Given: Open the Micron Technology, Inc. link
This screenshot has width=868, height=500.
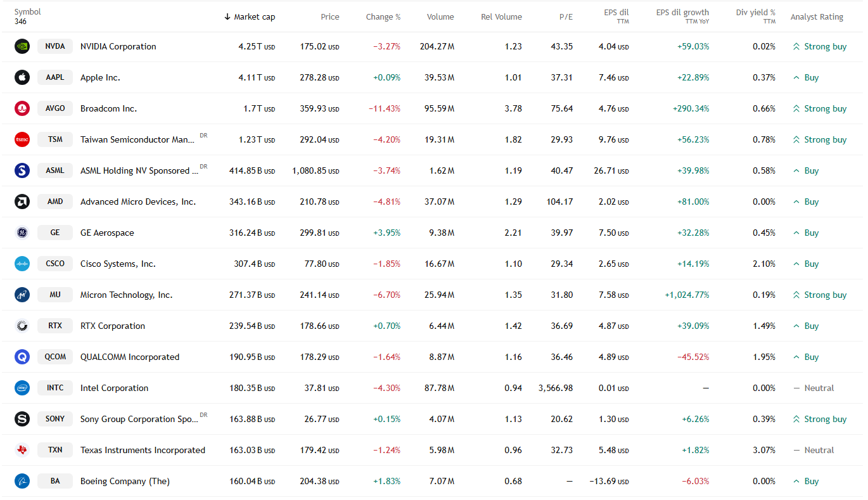Looking at the screenshot, I should click(x=126, y=295).
